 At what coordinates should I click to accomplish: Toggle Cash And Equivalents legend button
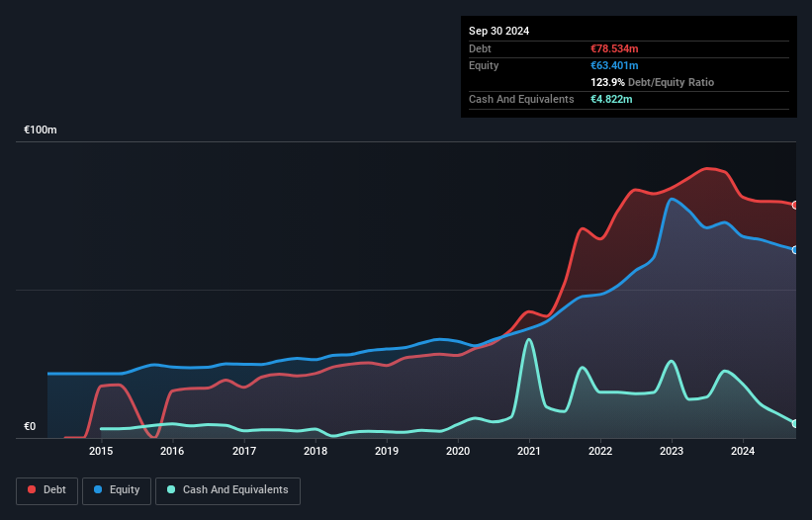pyautogui.click(x=227, y=490)
